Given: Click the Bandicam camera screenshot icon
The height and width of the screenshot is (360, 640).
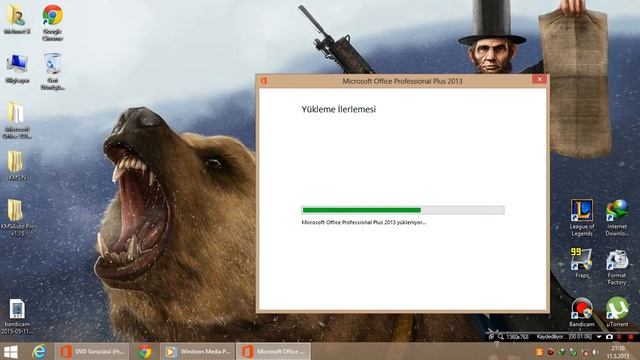Looking at the screenshot, I should 609,337.
